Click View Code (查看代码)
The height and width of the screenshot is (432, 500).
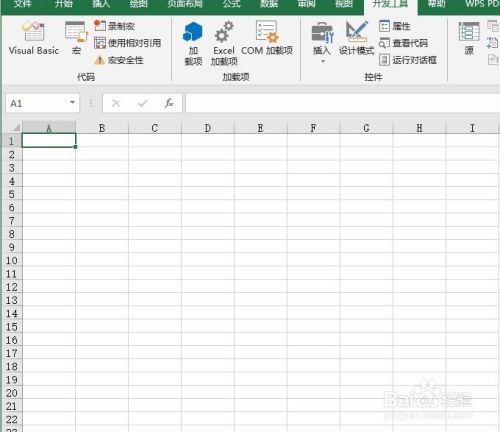[404, 43]
